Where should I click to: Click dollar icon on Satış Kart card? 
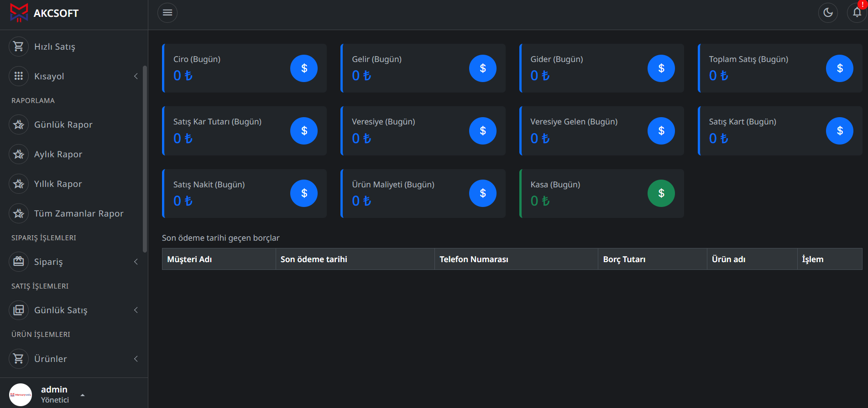[x=840, y=131]
